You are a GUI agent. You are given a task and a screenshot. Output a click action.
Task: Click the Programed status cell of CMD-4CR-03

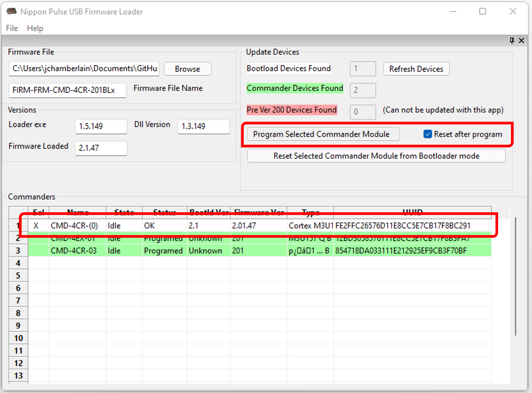(x=165, y=251)
